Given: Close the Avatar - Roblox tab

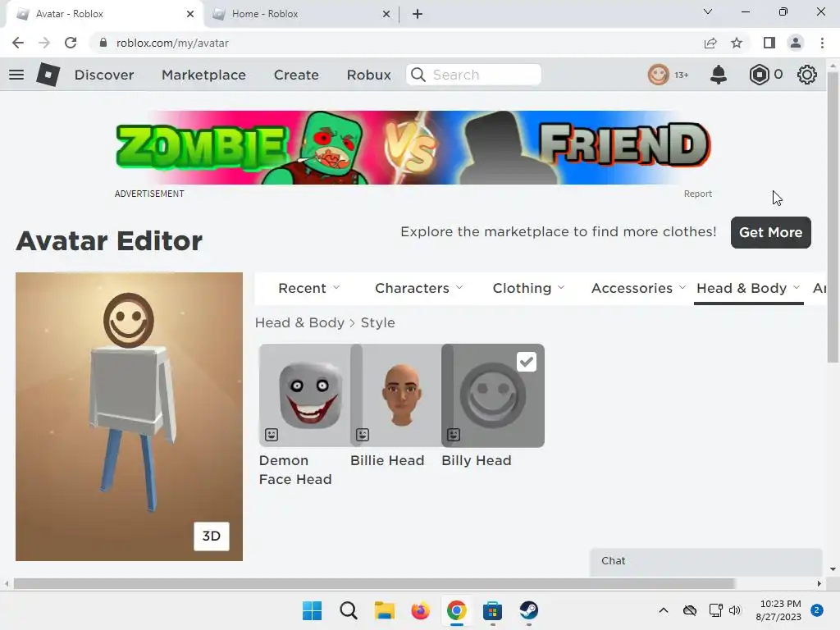Looking at the screenshot, I should click(190, 14).
